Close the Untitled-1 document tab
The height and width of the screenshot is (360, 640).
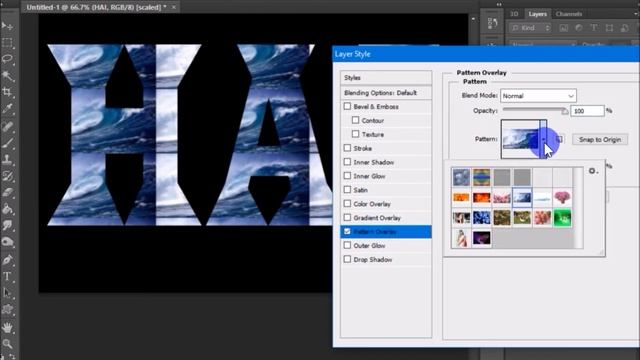[x=174, y=7]
